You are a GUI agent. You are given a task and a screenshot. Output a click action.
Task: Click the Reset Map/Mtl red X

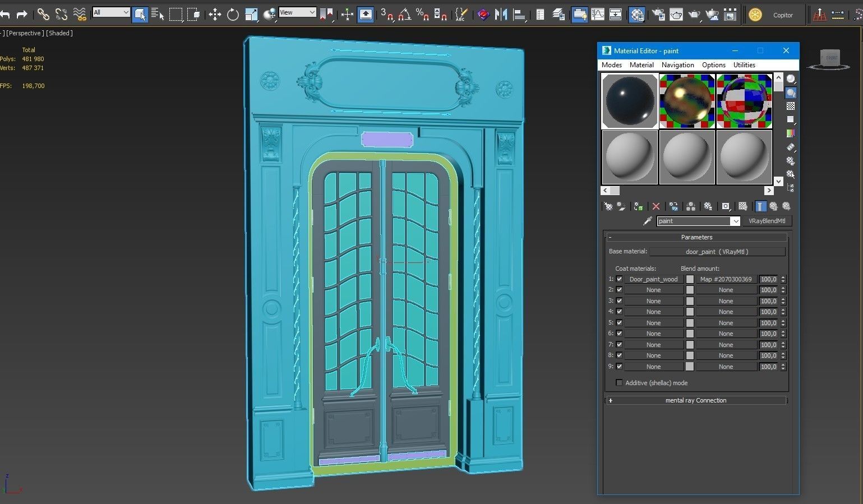pos(656,206)
